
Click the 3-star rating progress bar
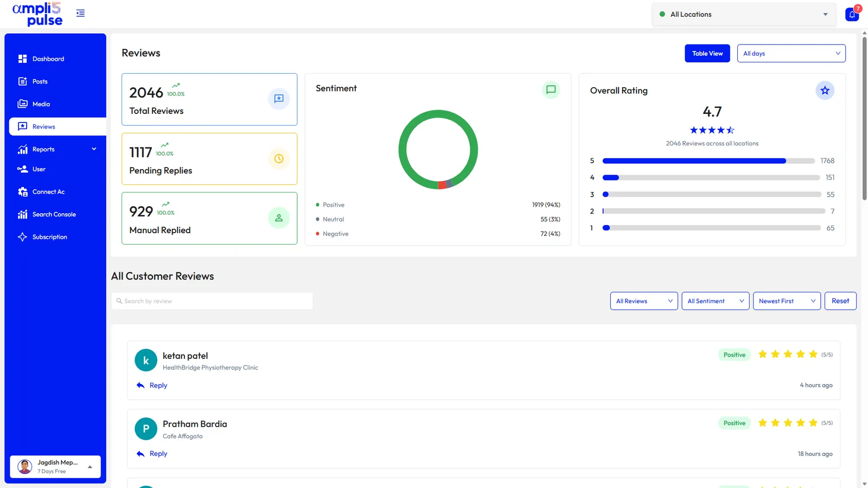712,195
